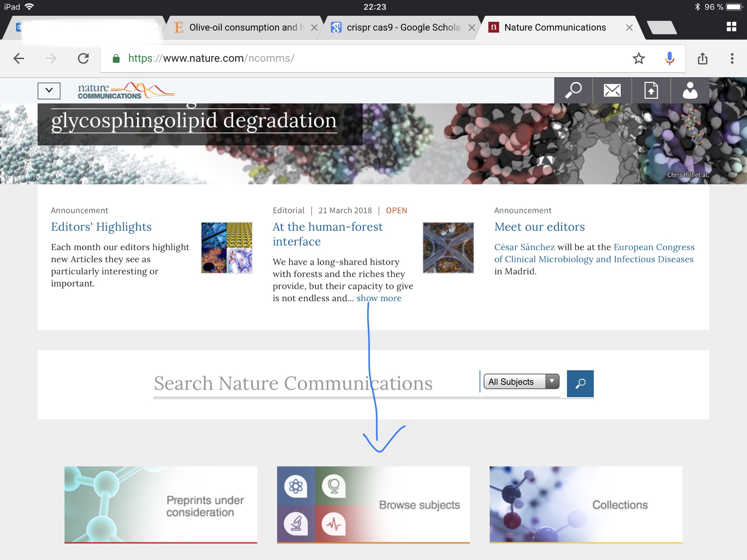Image resolution: width=747 pixels, height=560 pixels.
Task: Open the submit manuscript upload icon
Action: click(651, 90)
